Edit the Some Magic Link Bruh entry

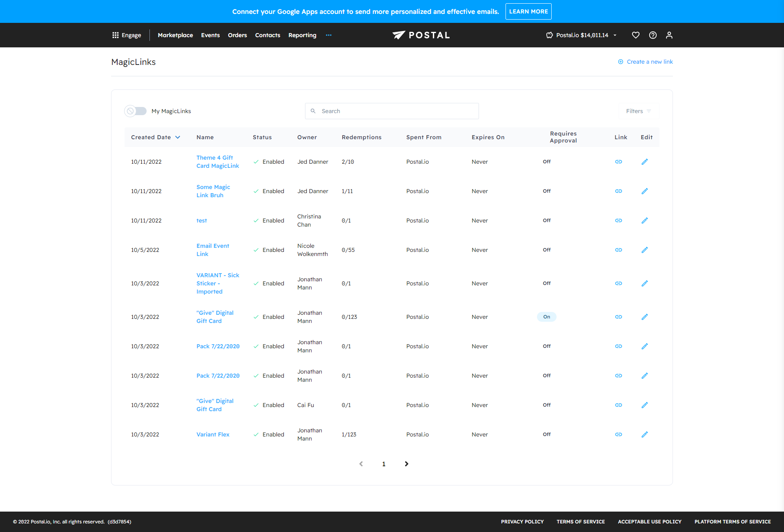click(x=644, y=191)
